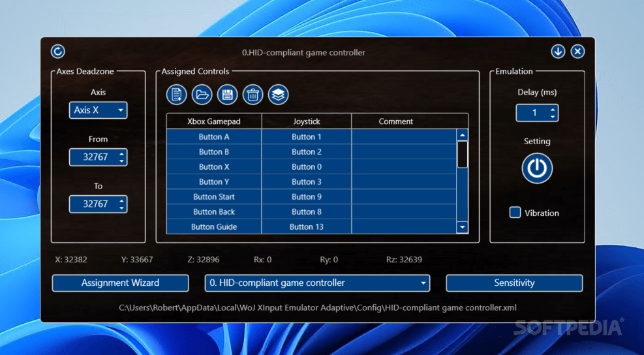Image resolution: width=644 pixels, height=355 pixels.
Task: Open the Sensitivity settings button
Action: [x=514, y=283]
